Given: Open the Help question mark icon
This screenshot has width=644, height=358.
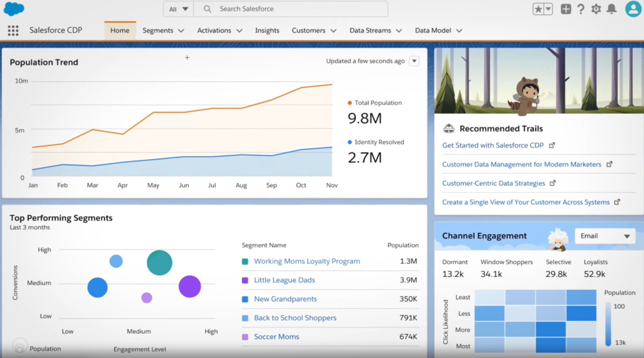Looking at the screenshot, I should pyautogui.click(x=580, y=9).
